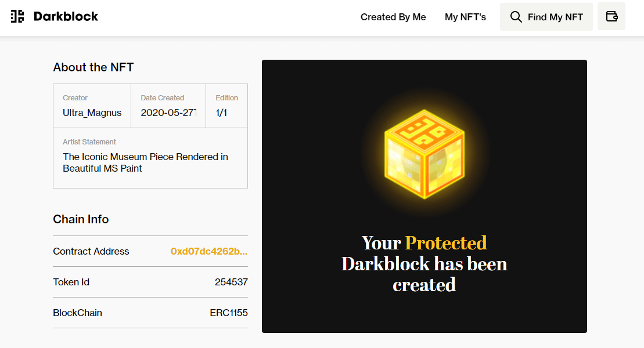
Task: Click the Chain Info heading
Action: click(x=81, y=219)
